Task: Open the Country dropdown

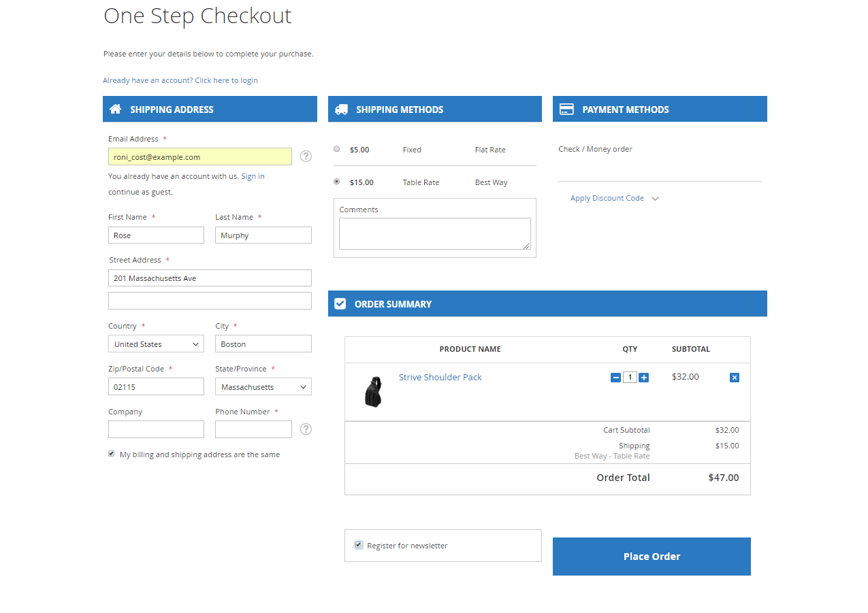Action: [156, 344]
